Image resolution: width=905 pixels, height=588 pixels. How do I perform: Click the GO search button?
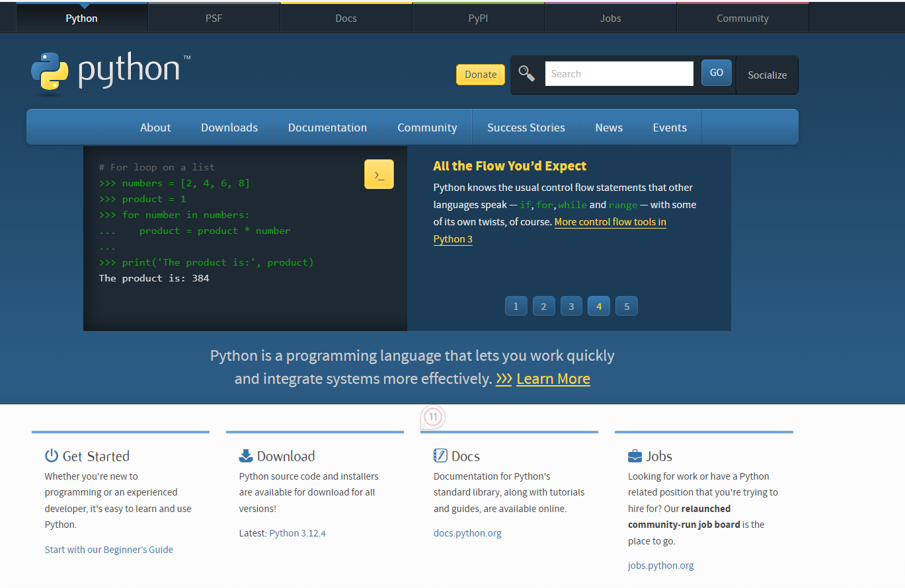pyautogui.click(x=717, y=73)
